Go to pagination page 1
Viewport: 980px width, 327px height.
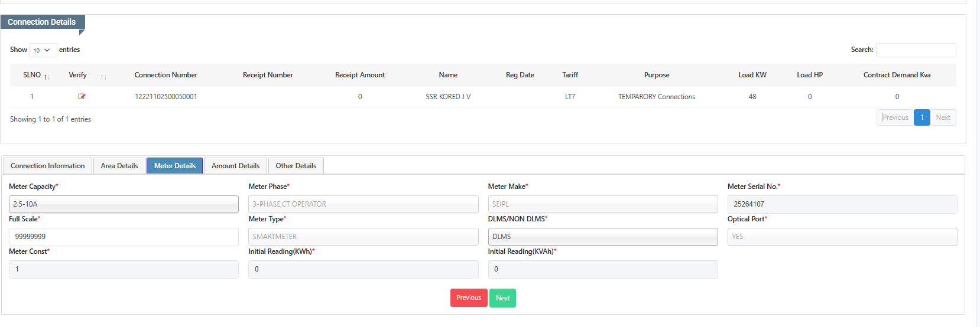(x=921, y=117)
